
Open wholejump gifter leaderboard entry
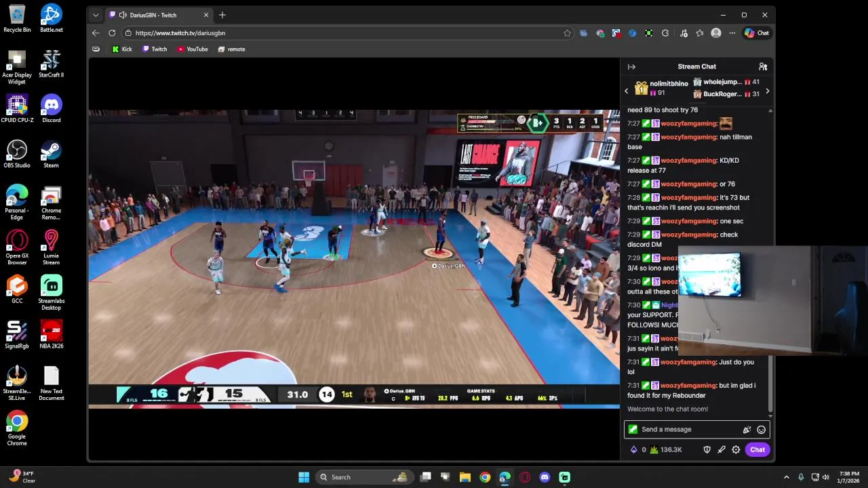726,82
